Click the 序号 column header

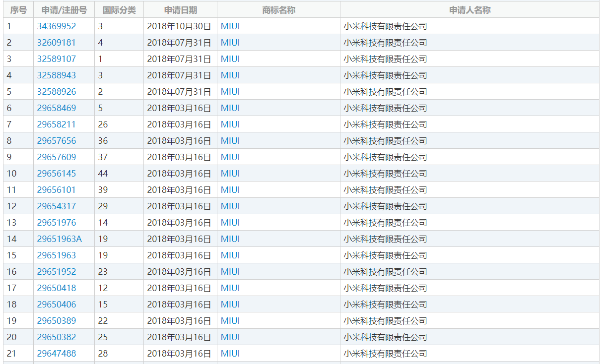[18, 10]
